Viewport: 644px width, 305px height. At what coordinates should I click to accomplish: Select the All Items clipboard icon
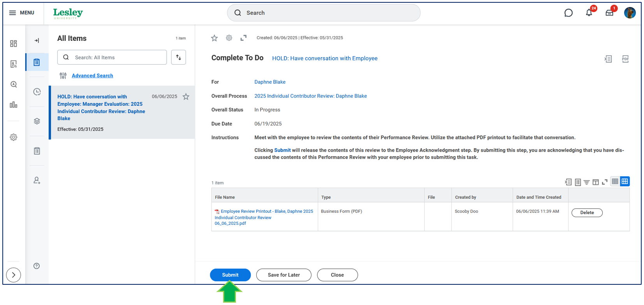tap(37, 62)
